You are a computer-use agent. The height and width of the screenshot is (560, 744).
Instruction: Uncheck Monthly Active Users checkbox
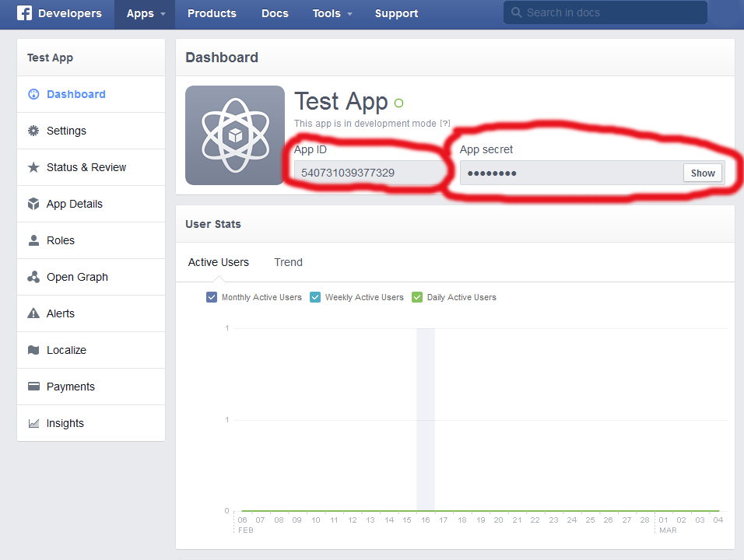[x=212, y=297]
